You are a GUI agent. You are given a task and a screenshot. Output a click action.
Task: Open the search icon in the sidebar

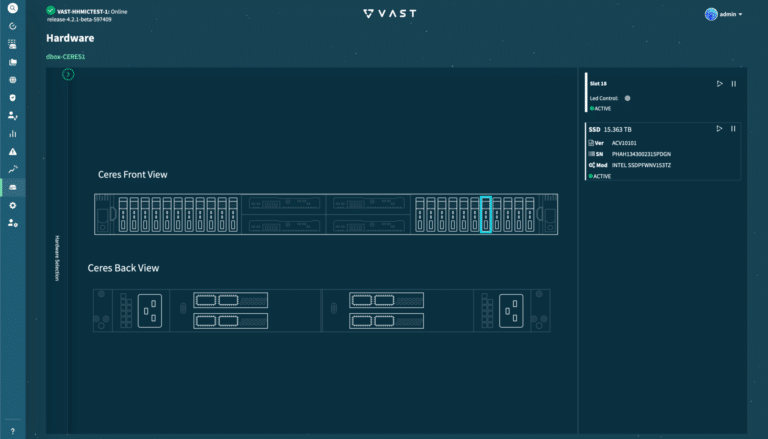pyautogui.click(x=13, y=8)
